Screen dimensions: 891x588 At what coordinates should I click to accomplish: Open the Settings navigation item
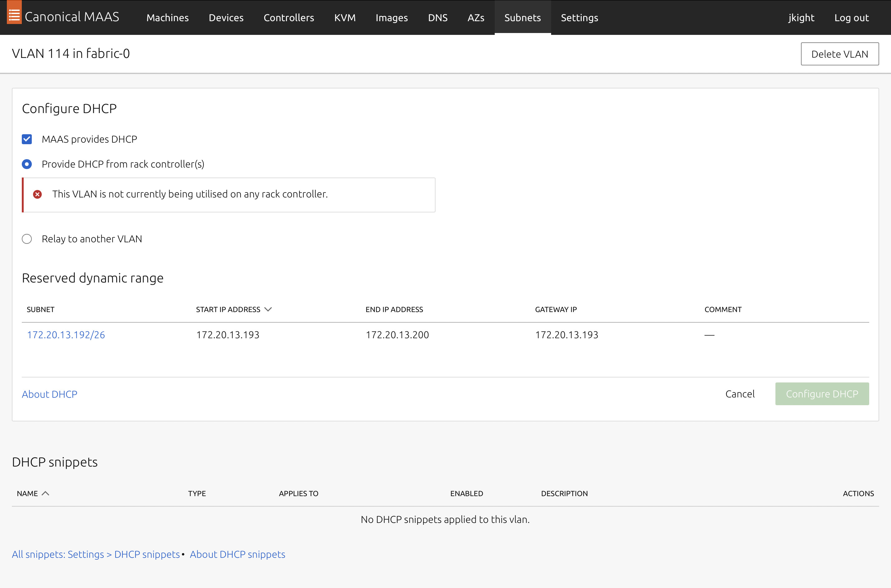[579, 18]
